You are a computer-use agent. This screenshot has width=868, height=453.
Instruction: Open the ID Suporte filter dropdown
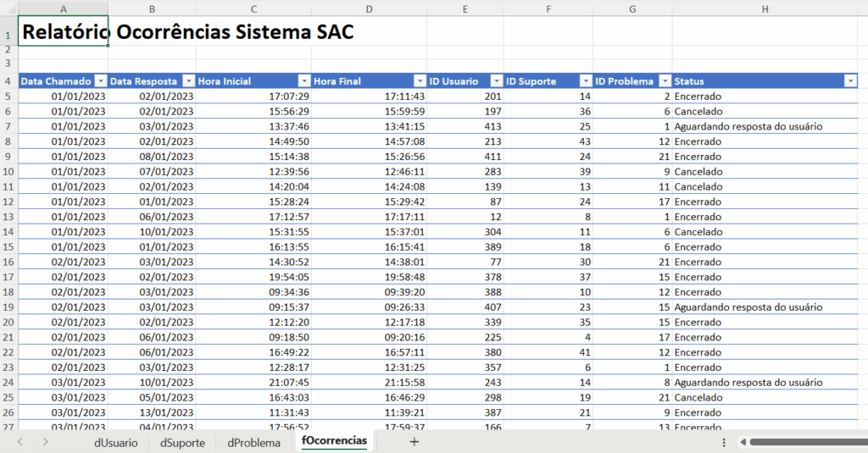point(586,81)
